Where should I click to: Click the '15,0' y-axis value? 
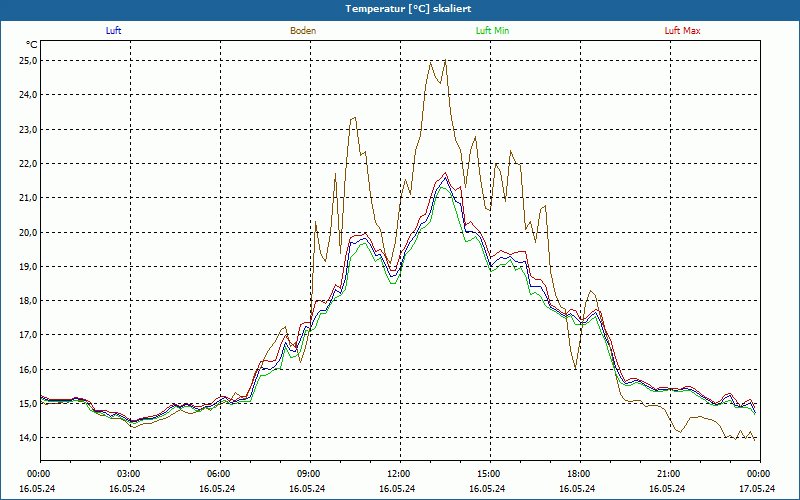[28, 404]
